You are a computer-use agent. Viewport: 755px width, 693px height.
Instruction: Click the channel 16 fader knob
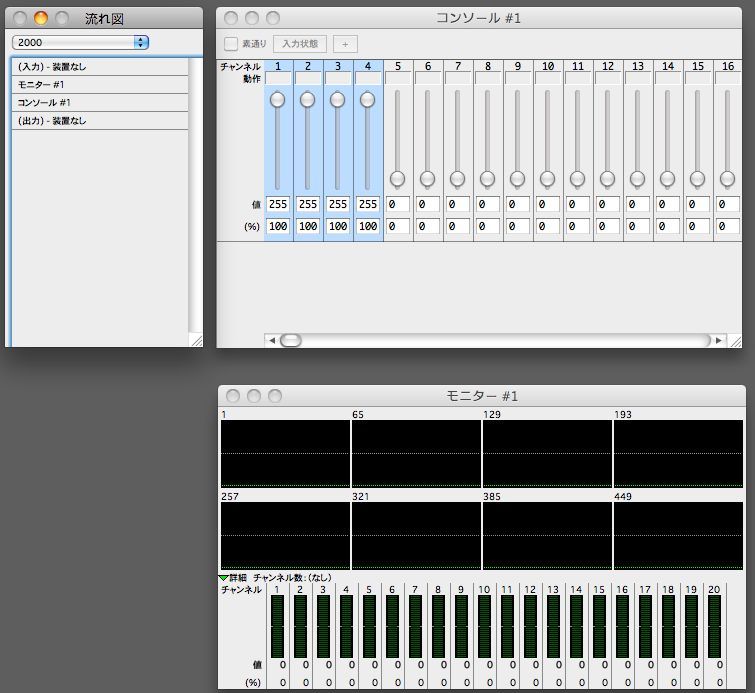click(727, 179)
